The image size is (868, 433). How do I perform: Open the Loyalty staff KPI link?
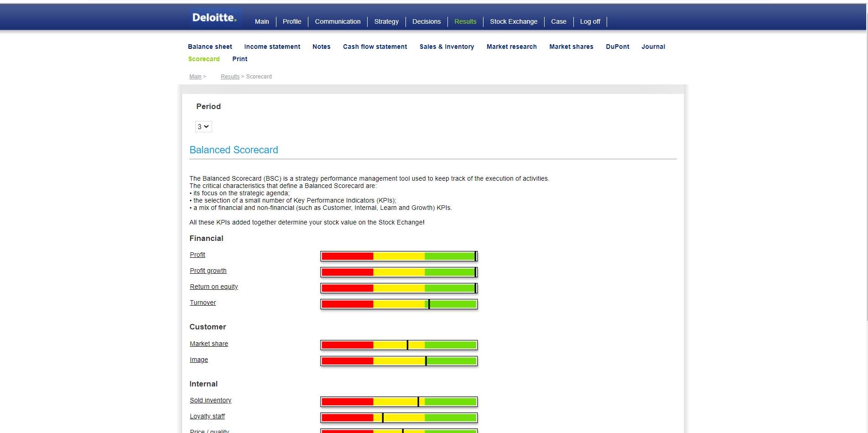pyautogui.click(x=207, y=416)
